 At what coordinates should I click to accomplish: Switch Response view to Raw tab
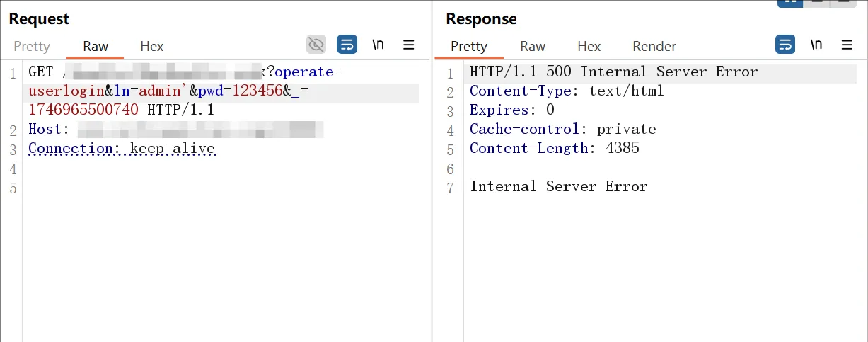533,47
